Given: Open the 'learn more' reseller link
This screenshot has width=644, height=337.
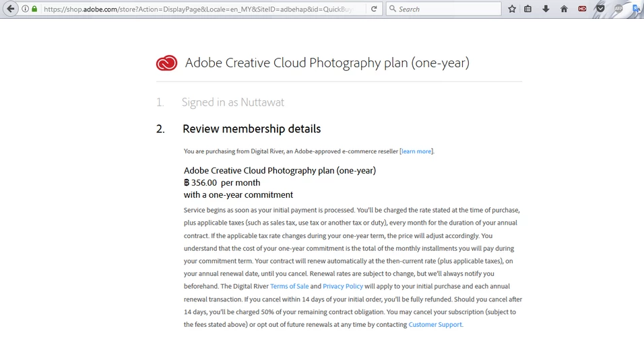Looking at the screenshot, I should [416, 151].
